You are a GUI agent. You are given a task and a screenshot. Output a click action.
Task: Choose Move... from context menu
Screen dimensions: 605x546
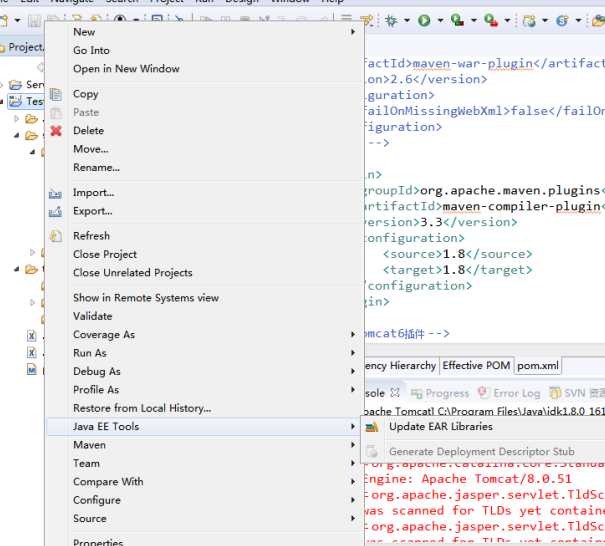click(x=91, y=149)
